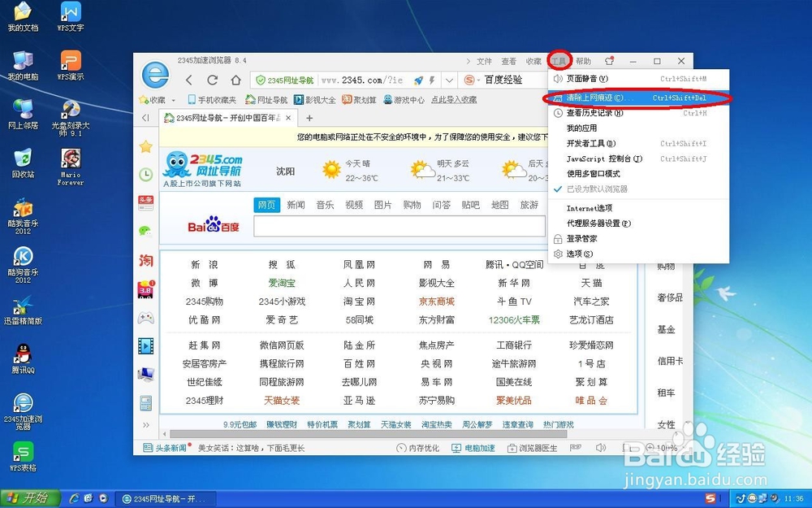This screenshot has height=508, width=812.
Task: Open 浏览器医生 in the status bar
Action: (x=532, y=448)
